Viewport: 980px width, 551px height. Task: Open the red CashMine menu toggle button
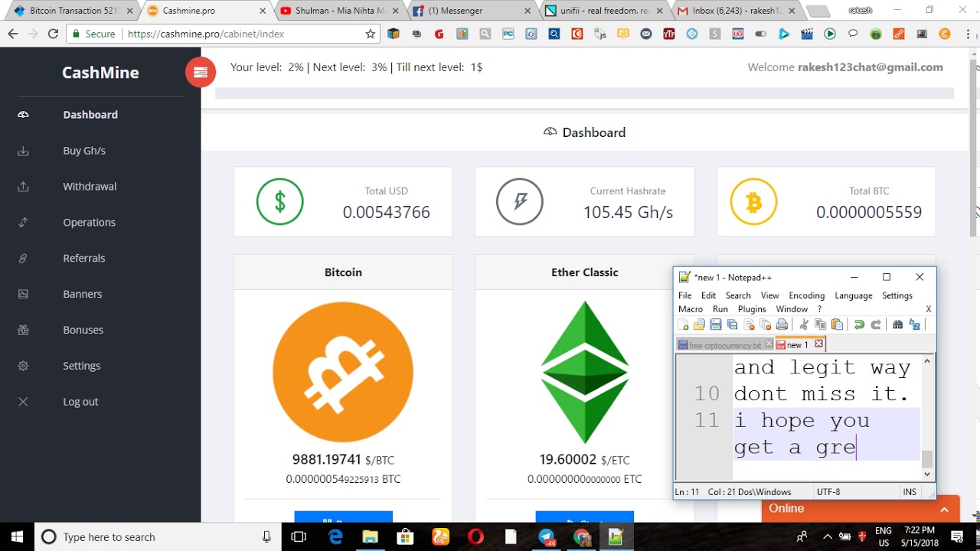click(201, 72)
